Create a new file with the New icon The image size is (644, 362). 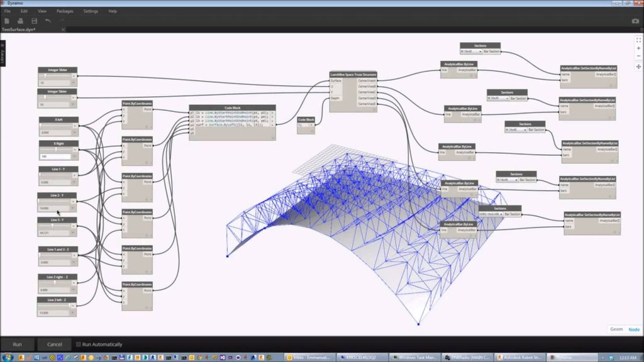click(x=7, y=20)
